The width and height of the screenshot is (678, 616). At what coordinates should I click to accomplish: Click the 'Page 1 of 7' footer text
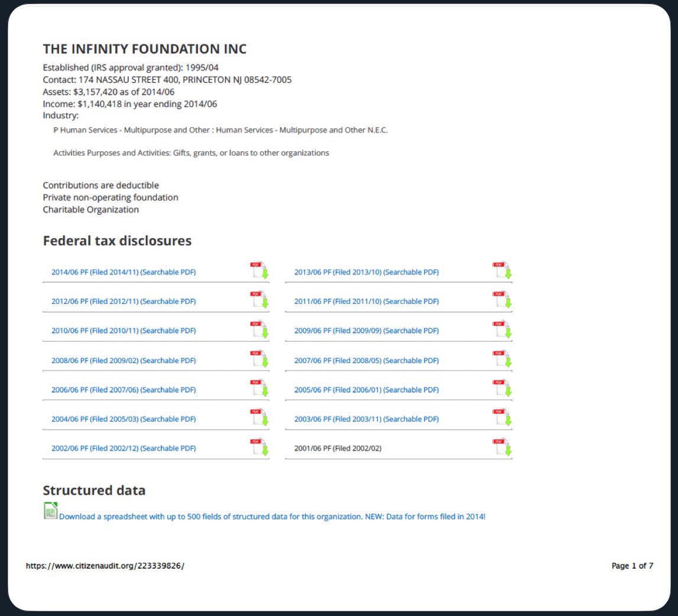click(x=632, y=566)
